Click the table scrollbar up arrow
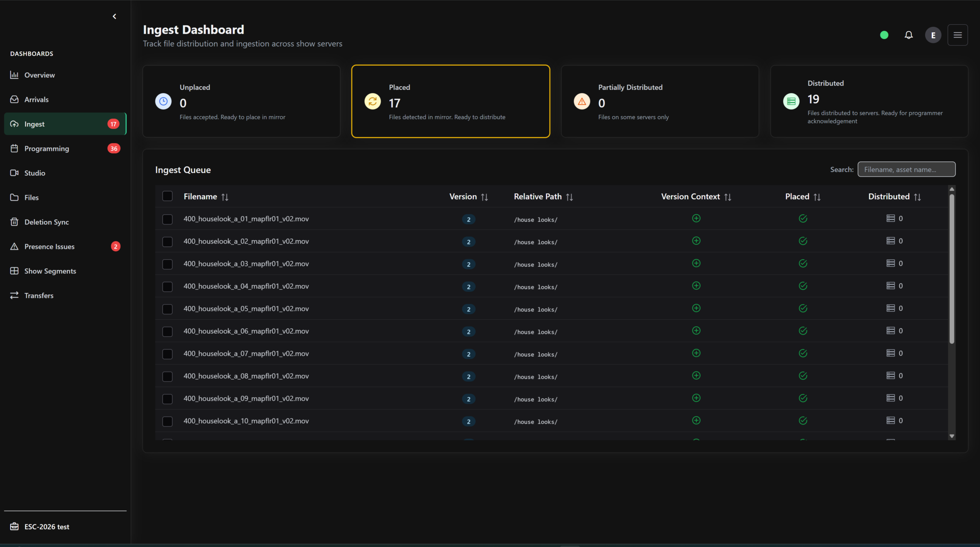The width and height of the screenshot is (980, 547). [x=952, y=189]
